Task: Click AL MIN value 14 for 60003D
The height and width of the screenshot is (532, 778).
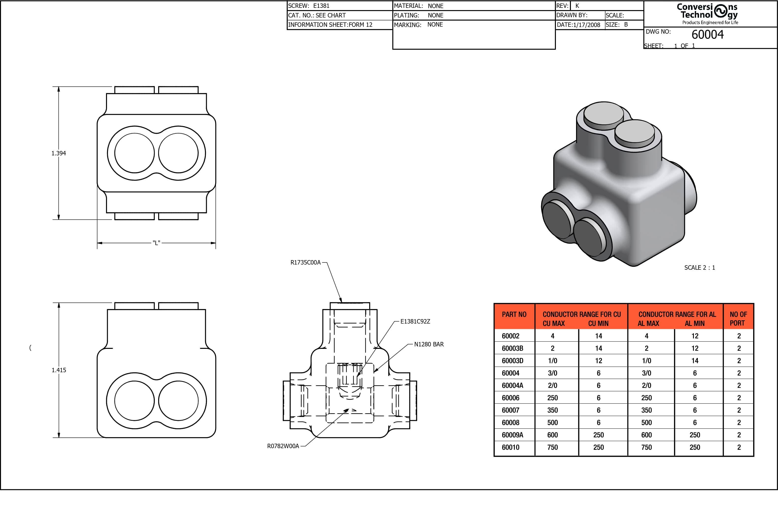Action: (695, 361)
